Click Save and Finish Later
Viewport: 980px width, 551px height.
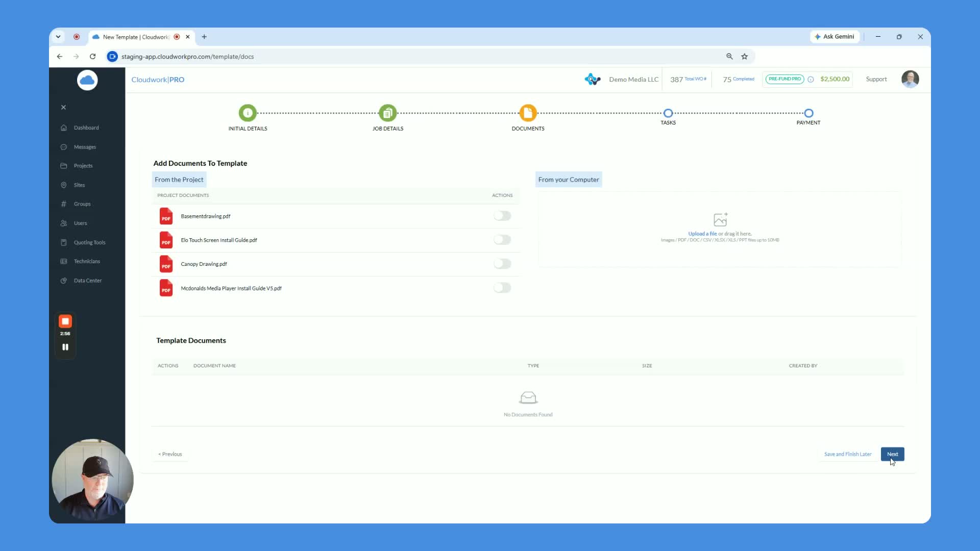(848, 454)
